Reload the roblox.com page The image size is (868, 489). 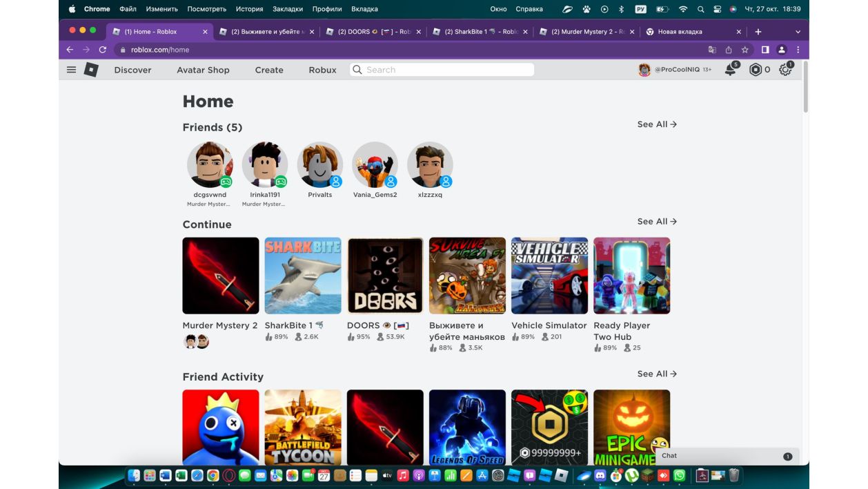coord(103,50)
